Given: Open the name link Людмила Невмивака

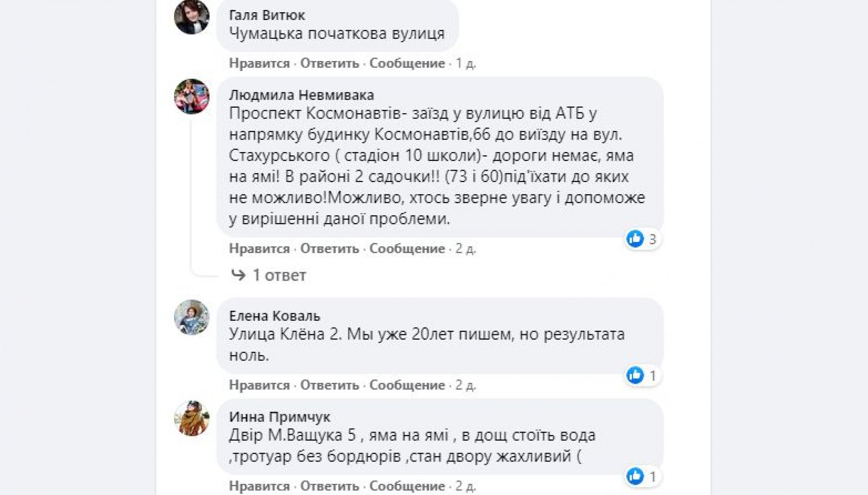Looking at the screenshot, I should pos(302,95).
